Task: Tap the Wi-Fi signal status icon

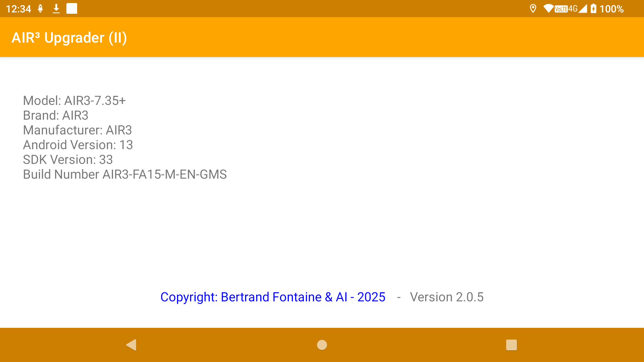Action: point(548,9)
